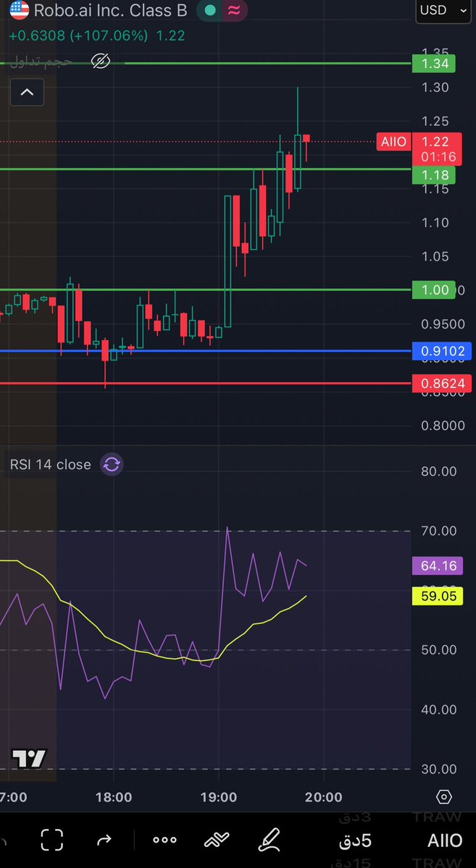Select the purple 64.16 RSI value label

pyautogui.click(x=438, y=565)
